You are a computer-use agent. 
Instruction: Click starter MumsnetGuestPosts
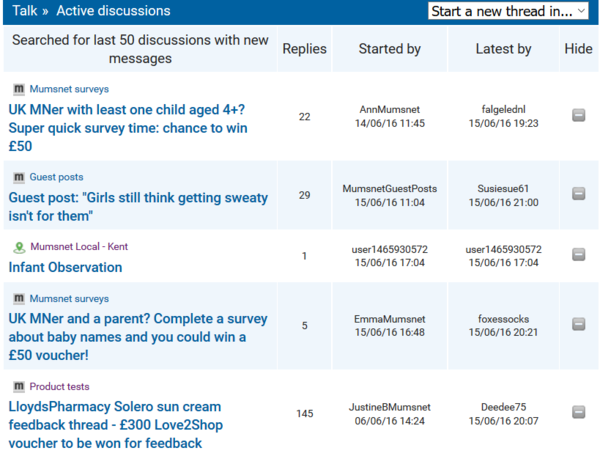390,189
